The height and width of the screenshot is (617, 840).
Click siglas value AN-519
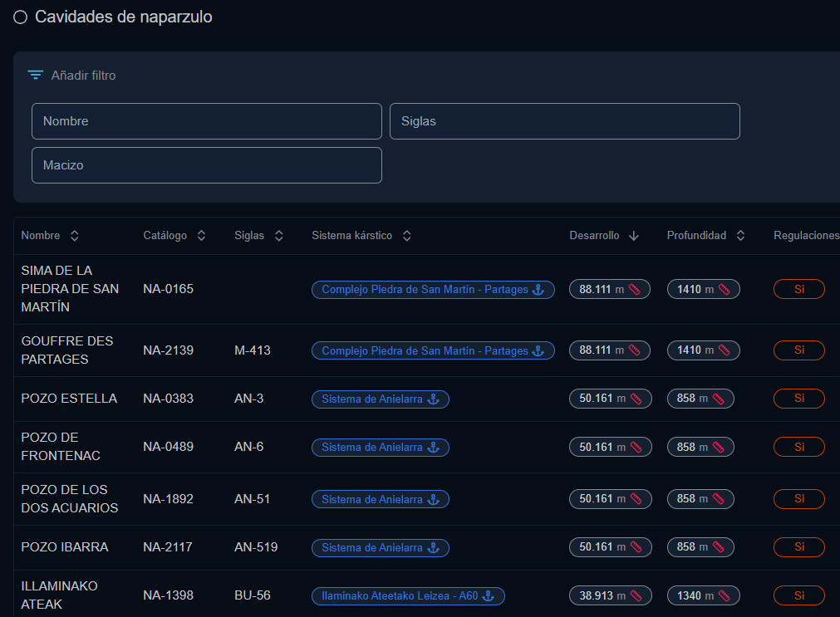(256, 547)
